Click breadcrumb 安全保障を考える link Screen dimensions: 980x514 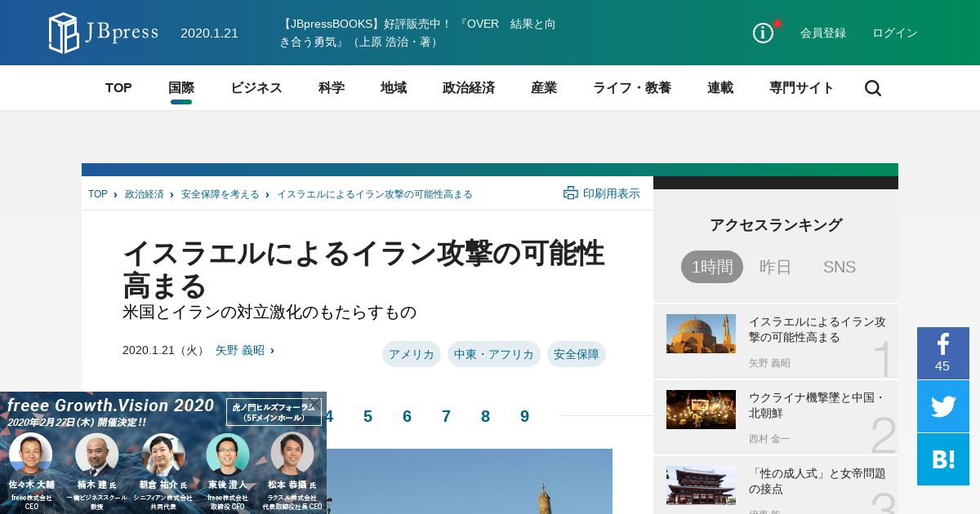point(220,194)
